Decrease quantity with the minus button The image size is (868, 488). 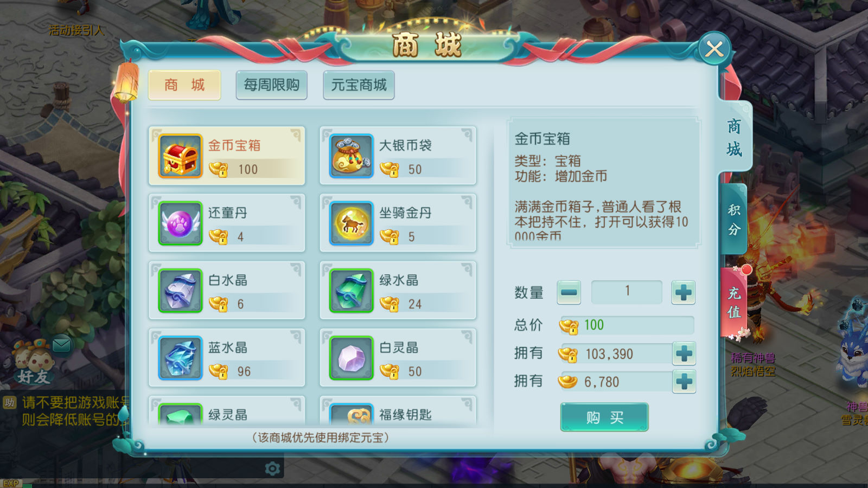[x=569, y=292]
